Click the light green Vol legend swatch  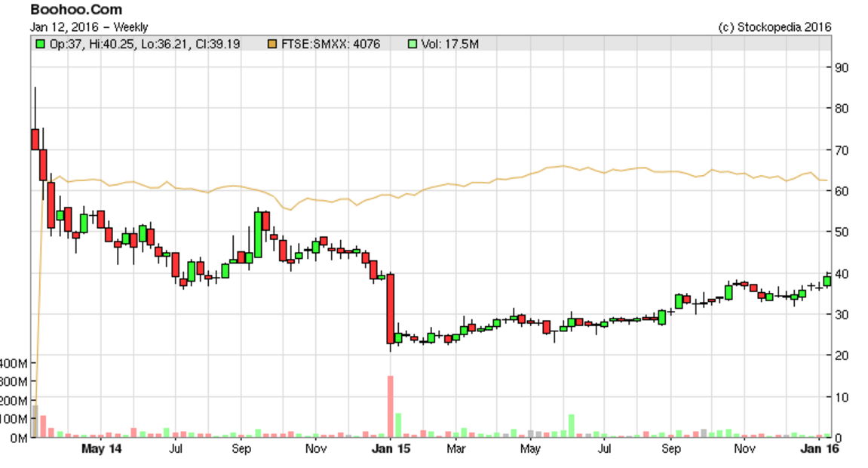point(412,44)
